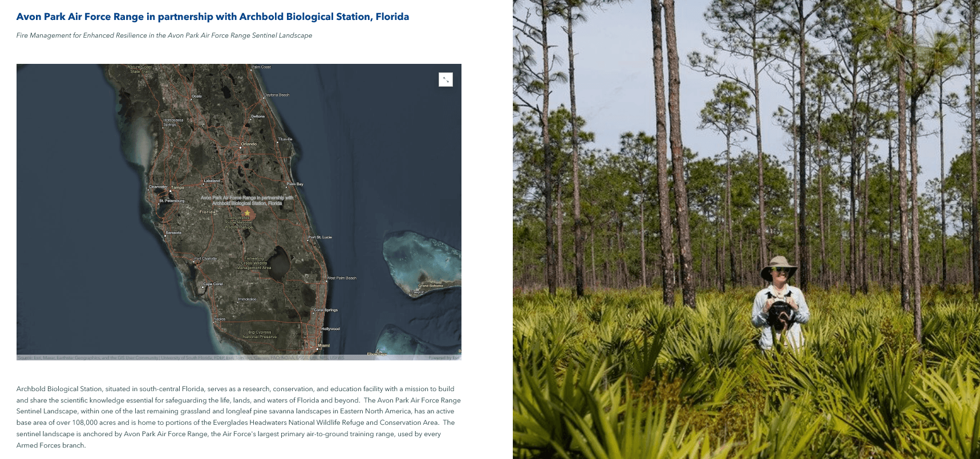Screen dimensions: 980x459
Task: Click the Naples label on the map
Action: (x=220, y=319)
